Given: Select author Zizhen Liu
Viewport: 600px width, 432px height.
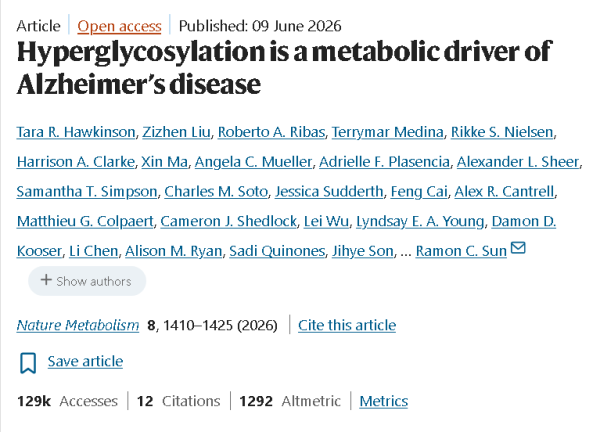Looking at the screenshot, I should coord(176,132).
